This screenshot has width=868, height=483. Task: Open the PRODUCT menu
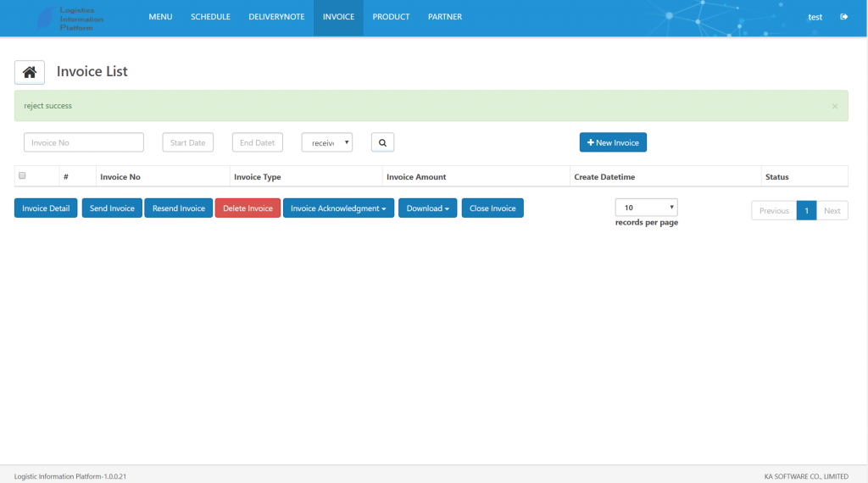[391, 17]
